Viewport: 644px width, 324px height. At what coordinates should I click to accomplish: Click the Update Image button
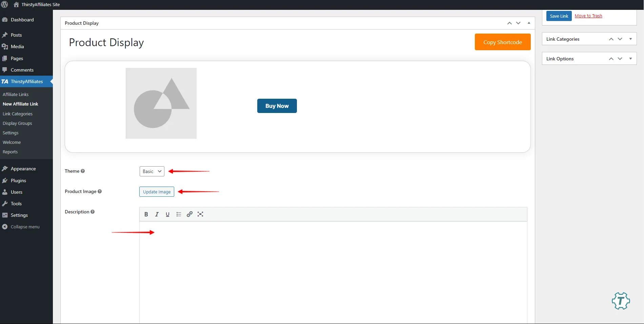[x=157, y=192]
